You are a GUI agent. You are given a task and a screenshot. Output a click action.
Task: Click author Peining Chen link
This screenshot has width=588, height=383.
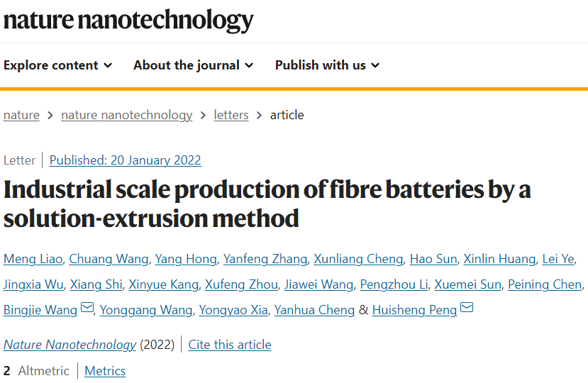[x=547, y=284]
